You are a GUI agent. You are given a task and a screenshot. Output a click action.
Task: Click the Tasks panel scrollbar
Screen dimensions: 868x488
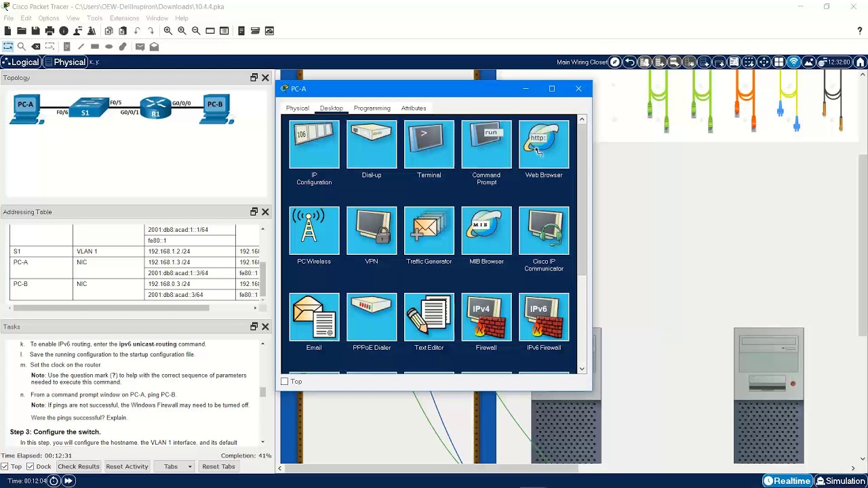[x=262, y=392]
